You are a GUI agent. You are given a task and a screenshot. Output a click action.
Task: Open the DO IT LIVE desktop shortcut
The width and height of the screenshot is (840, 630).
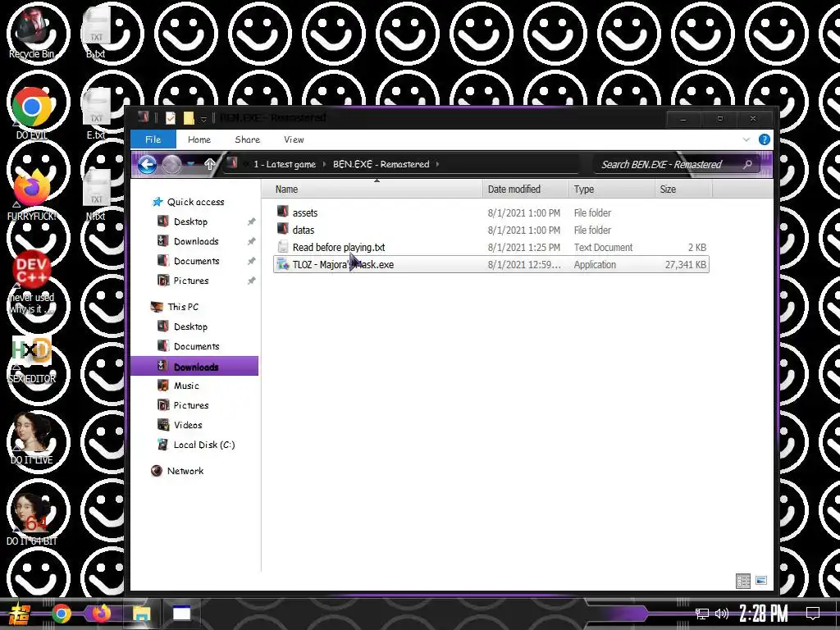[x=32, y=438]
